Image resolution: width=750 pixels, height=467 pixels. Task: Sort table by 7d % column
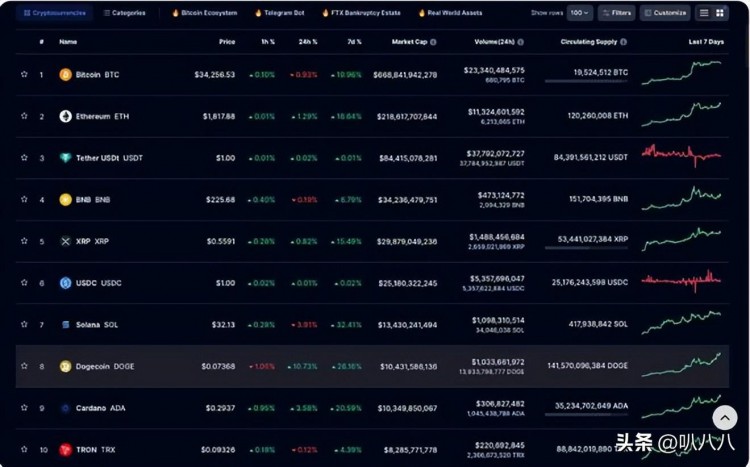click(354, 42)
